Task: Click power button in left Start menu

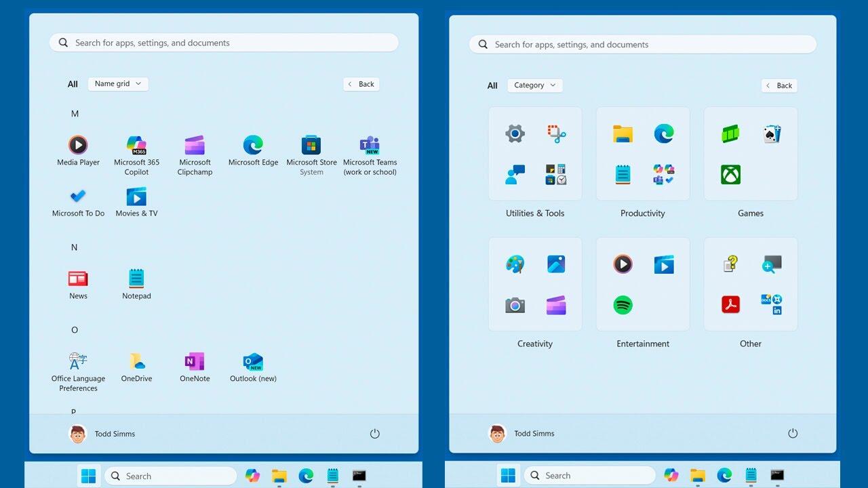Action: click(x=374, y=434)
